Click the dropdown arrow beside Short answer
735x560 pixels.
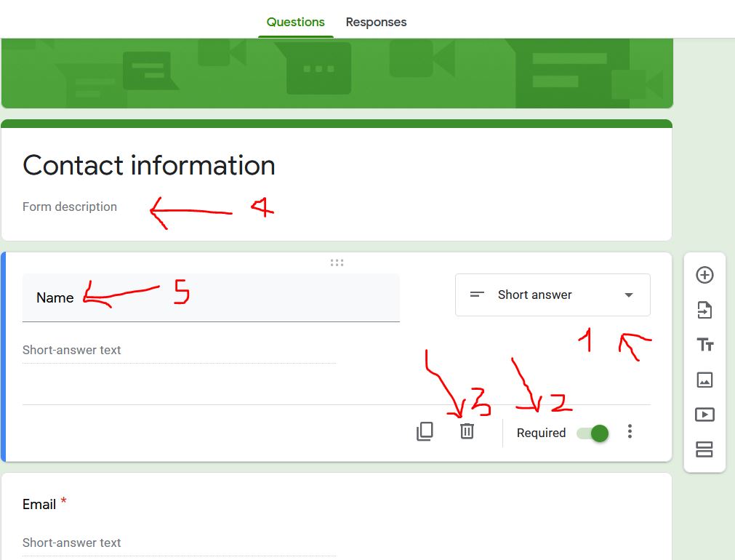click(629, 295)
